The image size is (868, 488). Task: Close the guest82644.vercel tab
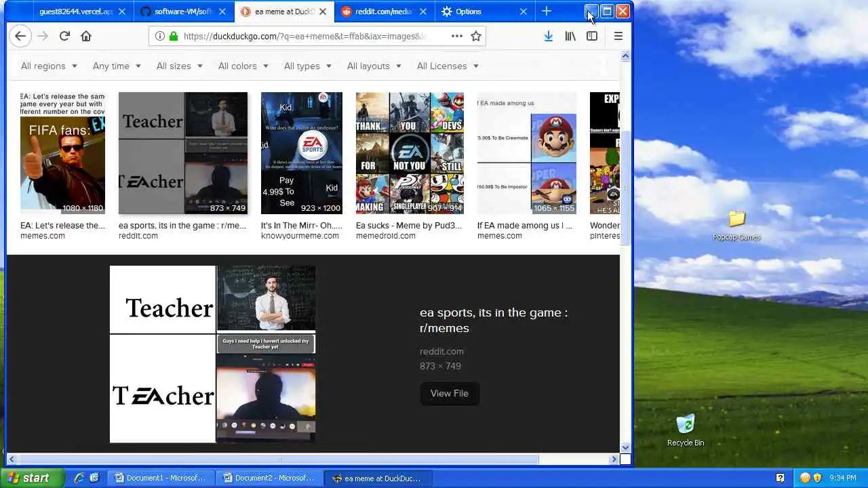click(x=122, y=12)
